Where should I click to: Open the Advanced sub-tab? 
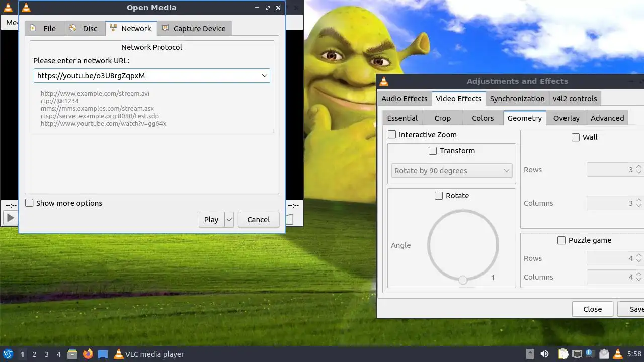(607, 118)
